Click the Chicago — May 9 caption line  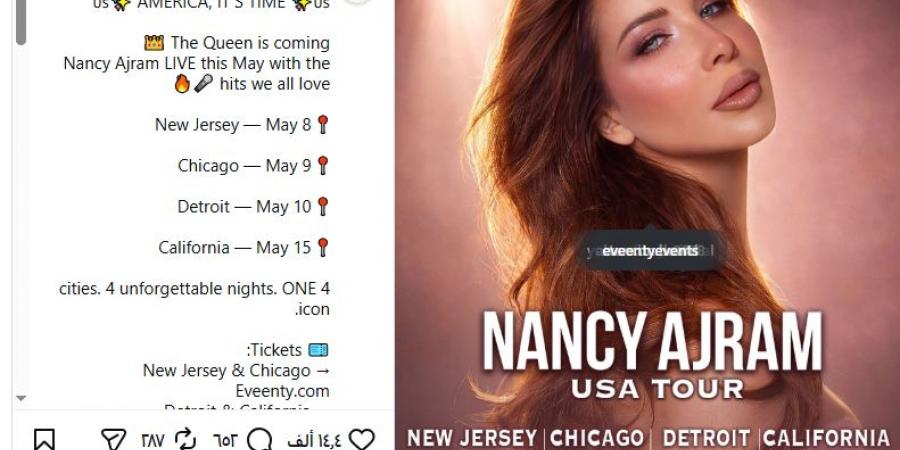coord(254,165)
